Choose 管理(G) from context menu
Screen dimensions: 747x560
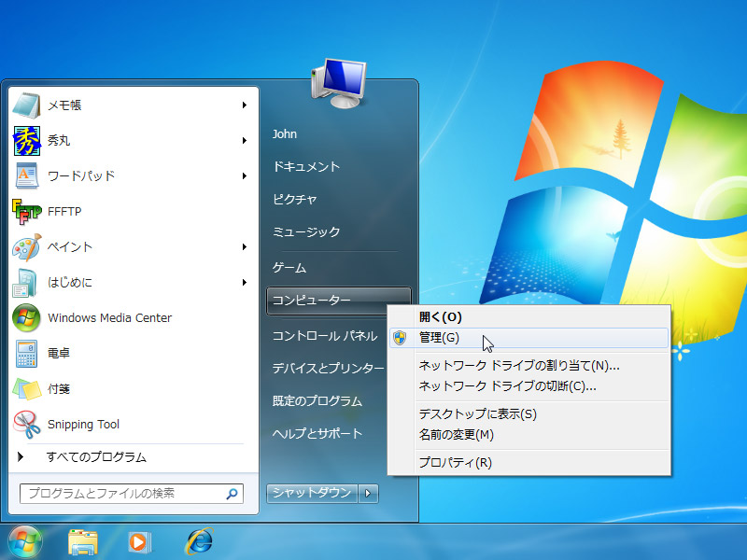coord(529,338)
